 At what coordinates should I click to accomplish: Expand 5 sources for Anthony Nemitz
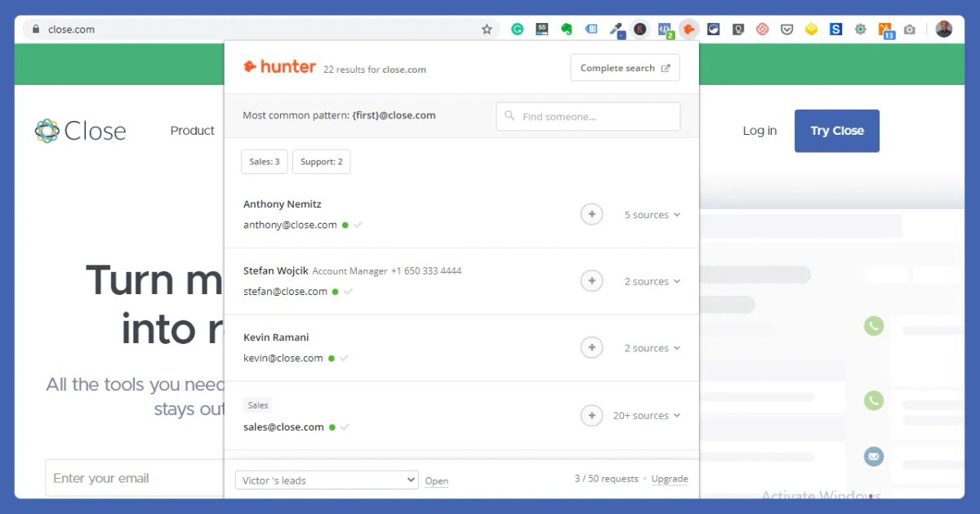[x=653, y=215]
